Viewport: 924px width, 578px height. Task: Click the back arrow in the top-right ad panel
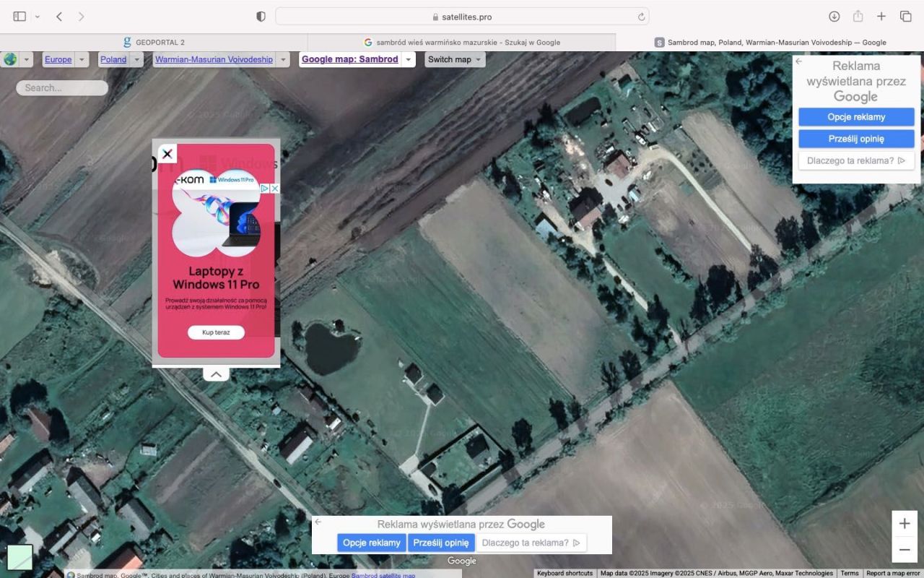point(799,61)
